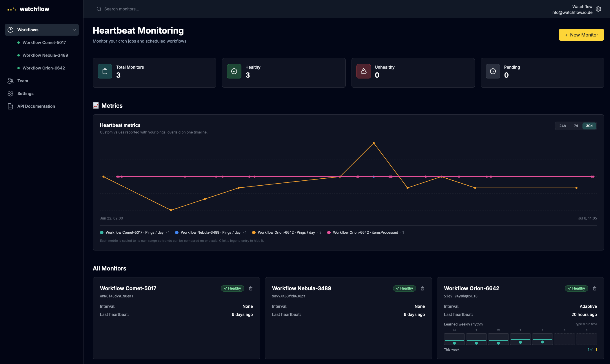The width and height of the screenshot is (610, 364).
Task: Open the Workflow Comet-5017 monitor card title
Action: tap(128, 288)
